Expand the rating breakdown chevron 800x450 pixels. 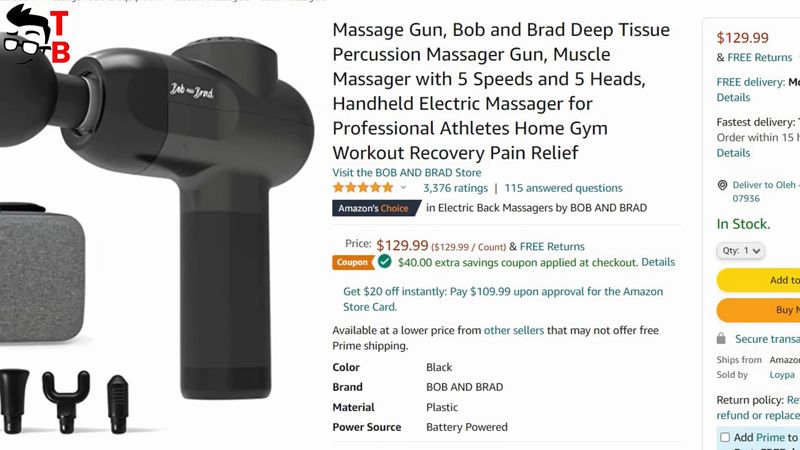pos(403,188)
